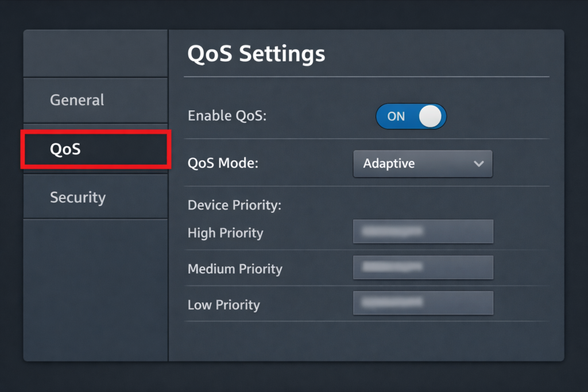Click the High Priority row label
This screenshot has width=588, height=392.
pos(225,233)
